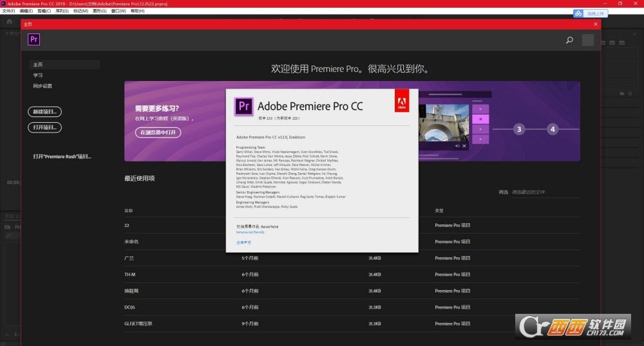Open the 法律声明 link in About box
Screen dimensions: 644x346
pyautogui.click(x=243, y=242)
